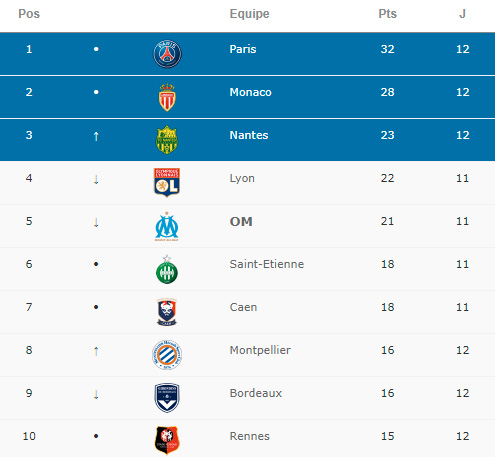
Task: Click the J matches-played column header
Action: 462,14
